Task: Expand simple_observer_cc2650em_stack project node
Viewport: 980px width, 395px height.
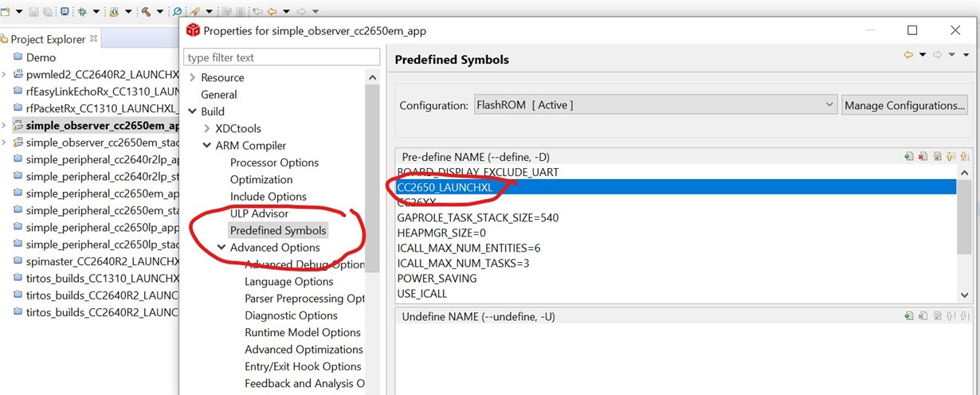Action: tap(4, 143)
